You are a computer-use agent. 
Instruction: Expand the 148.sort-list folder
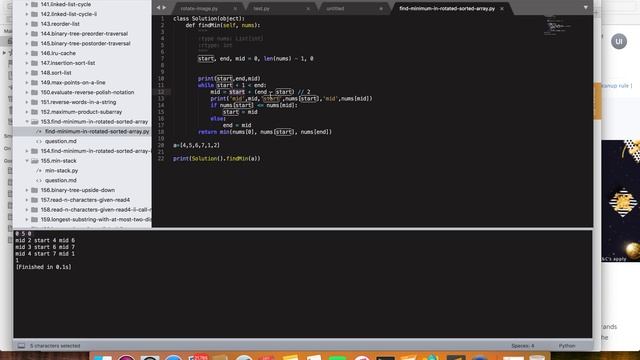pos(27,73)
